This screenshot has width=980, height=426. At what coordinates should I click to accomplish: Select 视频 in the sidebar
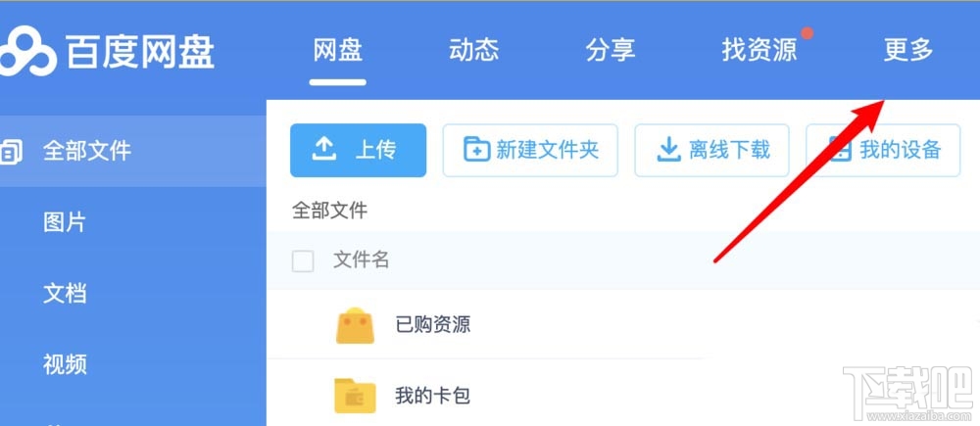point(65,364)
